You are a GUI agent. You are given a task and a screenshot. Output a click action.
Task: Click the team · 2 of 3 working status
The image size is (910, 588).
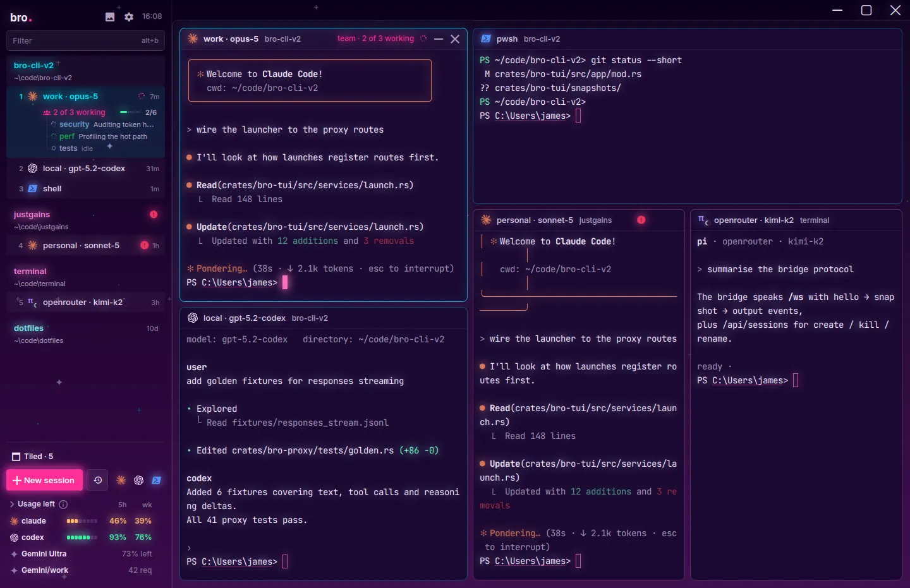[375, 39]
